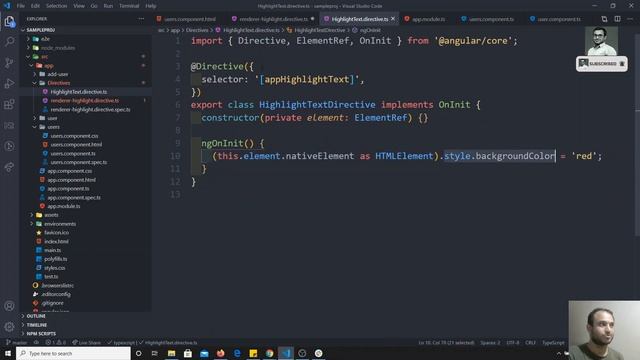
Task: Open the Live Share activity bar icon
Action: tap(9, 167)
